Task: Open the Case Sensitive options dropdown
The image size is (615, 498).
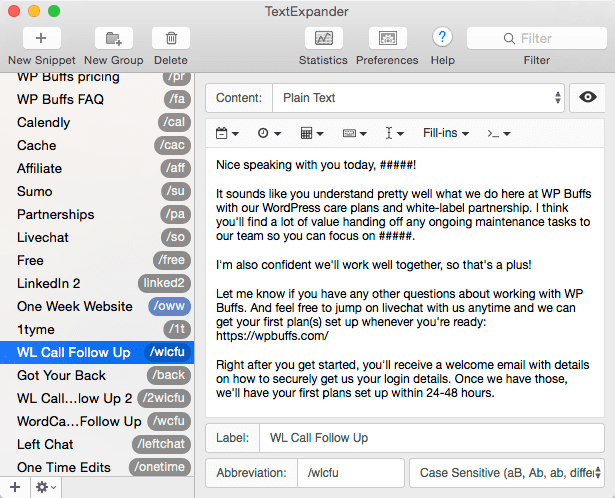Action: click(507, 473)
